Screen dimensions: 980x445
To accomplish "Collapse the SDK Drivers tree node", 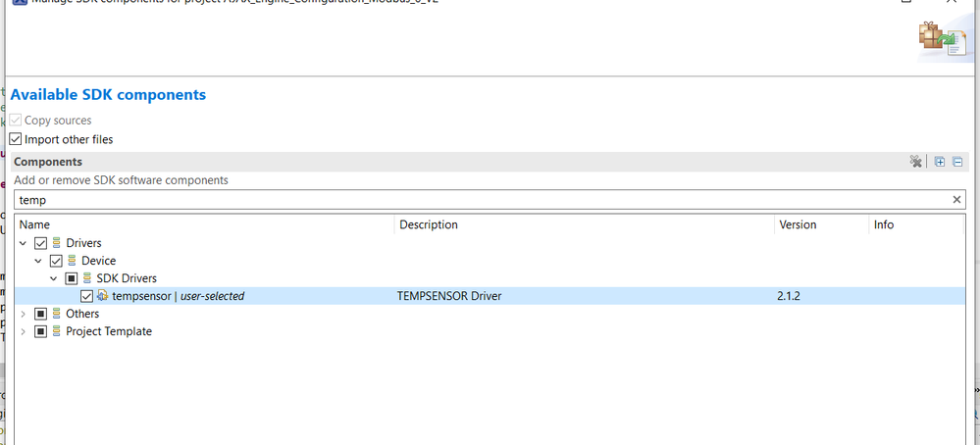I will tap(54, 277).
